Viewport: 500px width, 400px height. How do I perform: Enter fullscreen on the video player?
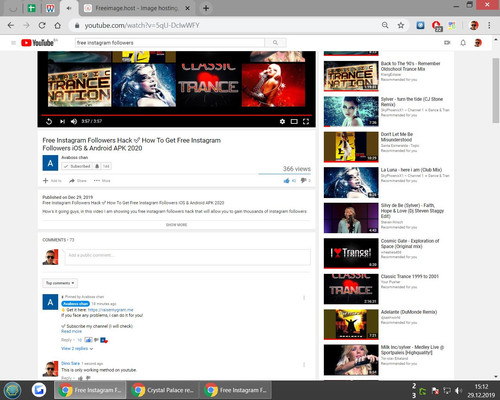[306, 121]
